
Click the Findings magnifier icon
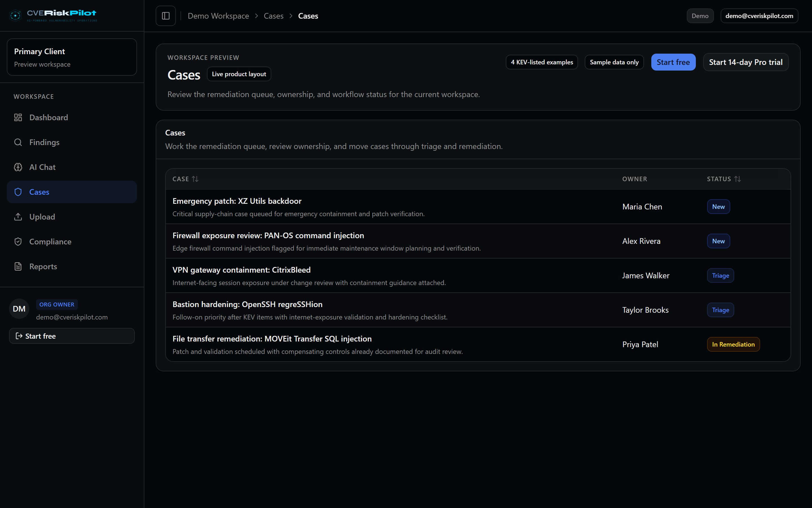18,142
